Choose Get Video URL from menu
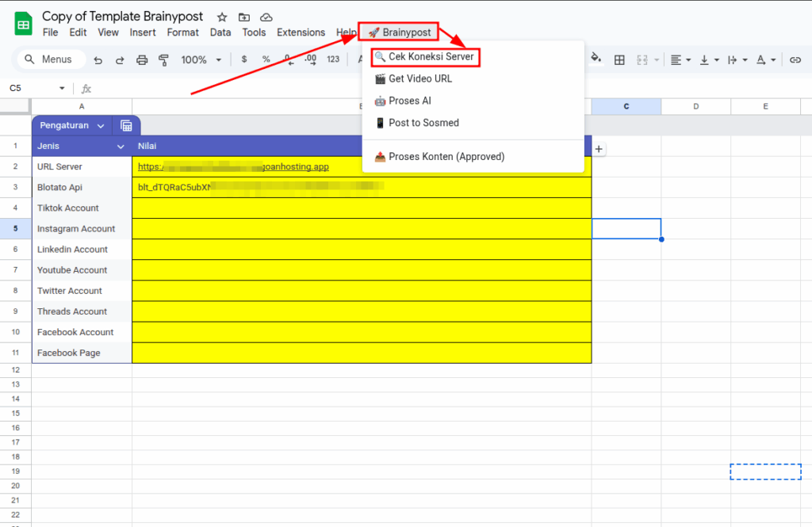This screenshot has height=527, width=812. pos(420,79)
